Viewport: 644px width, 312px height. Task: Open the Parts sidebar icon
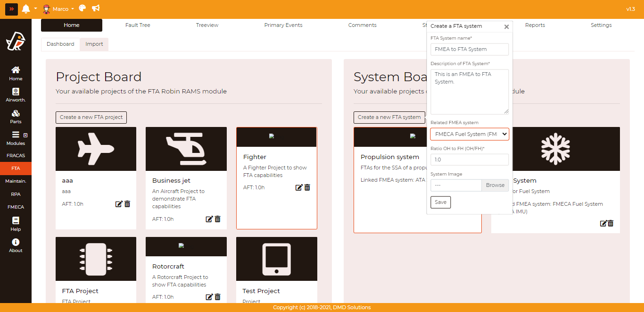click(16, 117)
